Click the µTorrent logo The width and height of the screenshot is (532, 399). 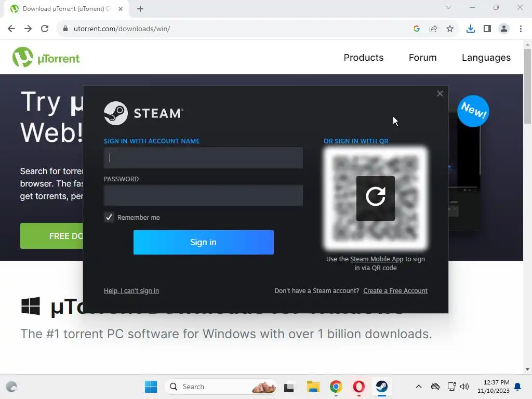[x=46, y=57]
